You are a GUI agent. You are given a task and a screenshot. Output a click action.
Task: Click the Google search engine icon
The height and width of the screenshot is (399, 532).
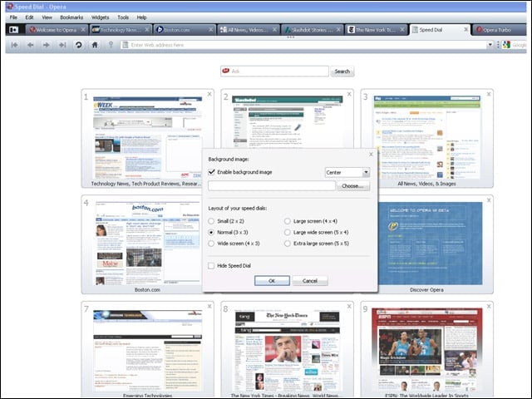(506, 45)
